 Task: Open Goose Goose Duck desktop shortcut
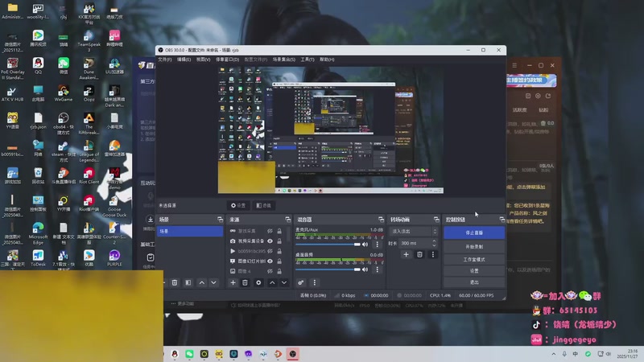114,207
